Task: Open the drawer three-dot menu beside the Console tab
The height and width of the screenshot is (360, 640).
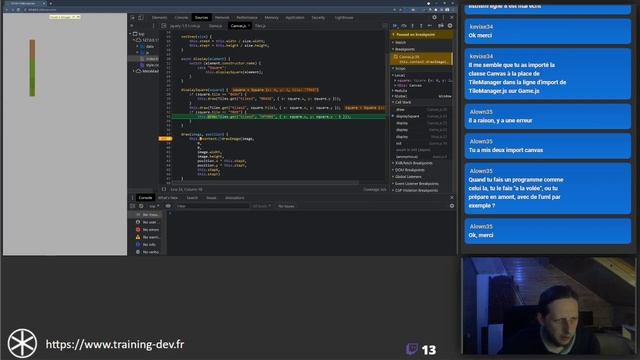Action: pyautogui.click(x=132, y=198)
